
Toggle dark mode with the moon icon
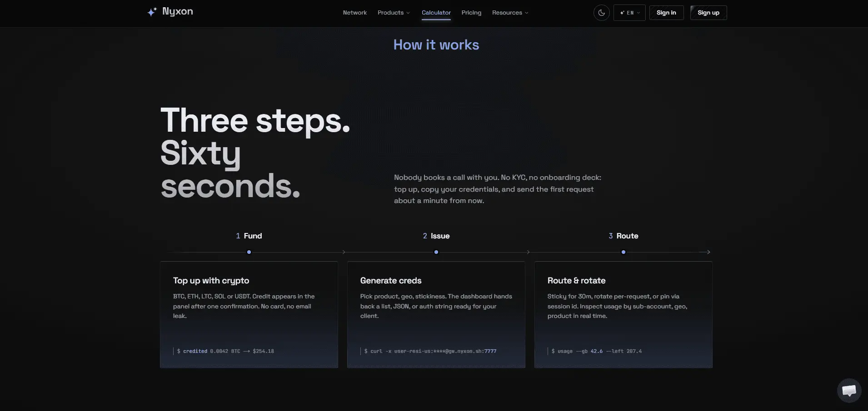point(601,13)
